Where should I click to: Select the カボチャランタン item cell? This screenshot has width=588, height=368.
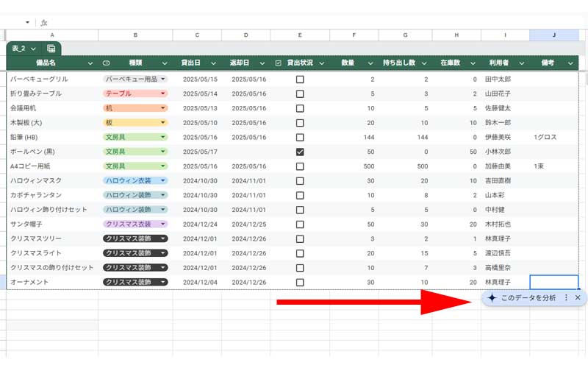[x=52, y=195]
